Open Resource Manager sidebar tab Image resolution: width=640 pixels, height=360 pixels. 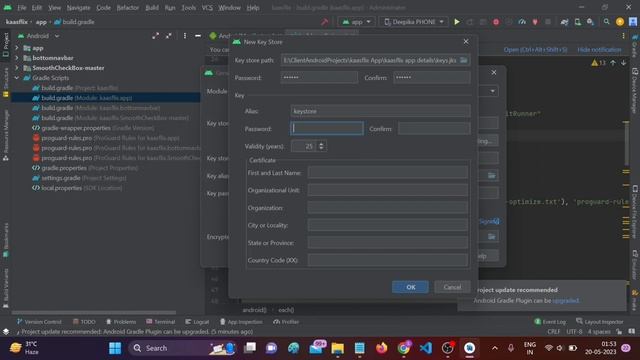coord(6,135)
